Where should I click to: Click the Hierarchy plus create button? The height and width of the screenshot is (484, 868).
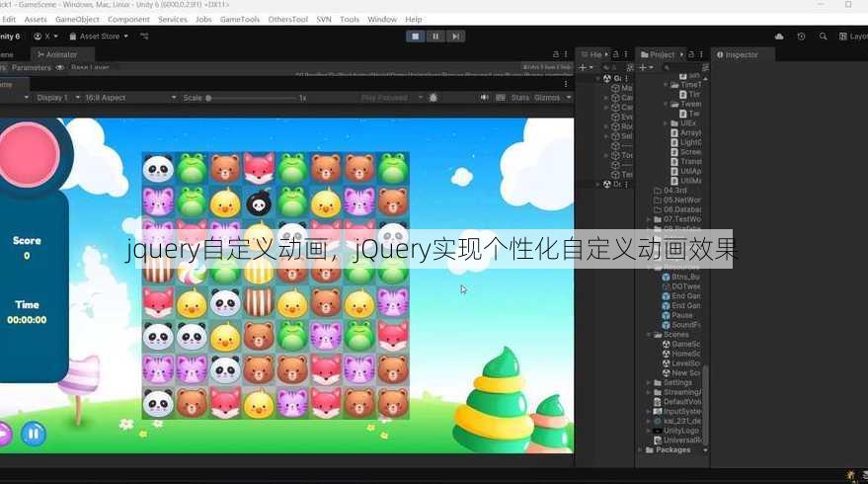(x=586, y=67)
